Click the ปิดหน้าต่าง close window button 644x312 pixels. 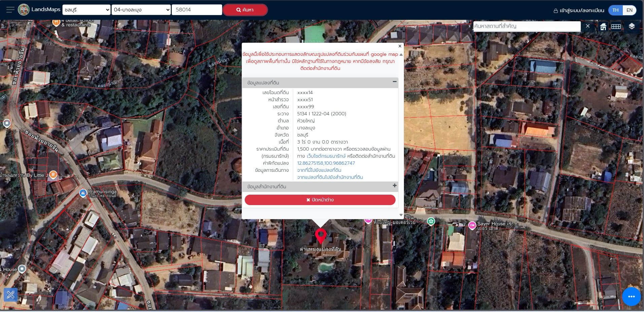pyautogui.click(x=320, y=200)
